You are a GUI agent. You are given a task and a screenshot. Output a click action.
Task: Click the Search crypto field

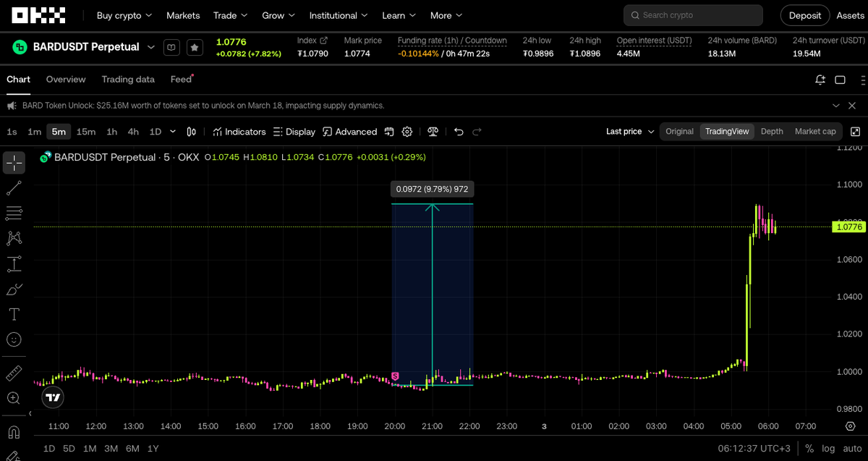click(x=693, y=15)
